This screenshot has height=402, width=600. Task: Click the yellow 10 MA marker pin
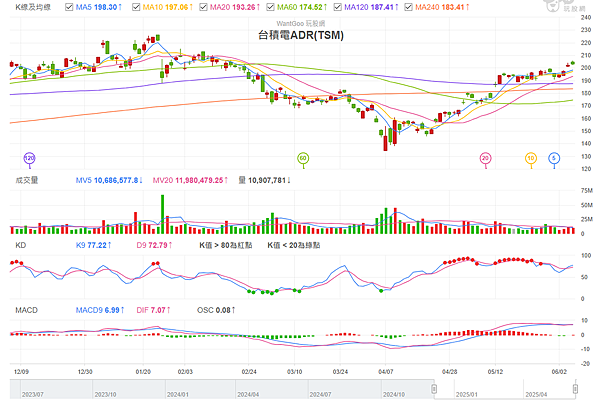point(531,159)
